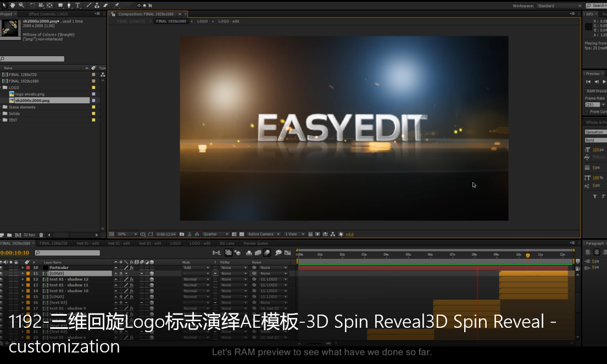Open the BG Lens timeline tab
Screen dimensions: 607x364
(227, 243)
